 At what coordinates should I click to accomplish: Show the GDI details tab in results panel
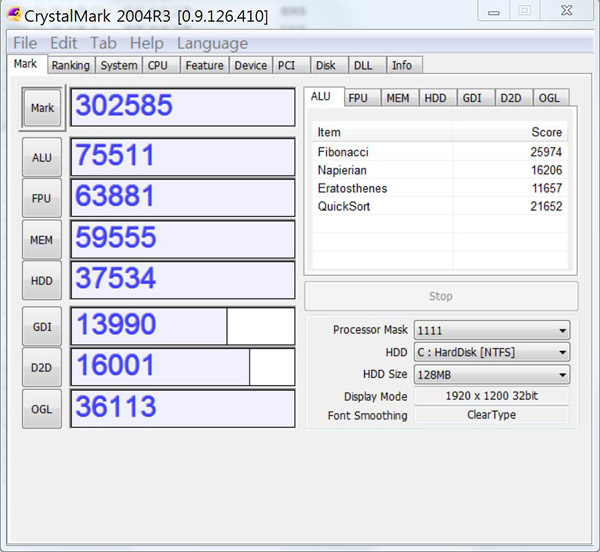[x=476, y=98]
